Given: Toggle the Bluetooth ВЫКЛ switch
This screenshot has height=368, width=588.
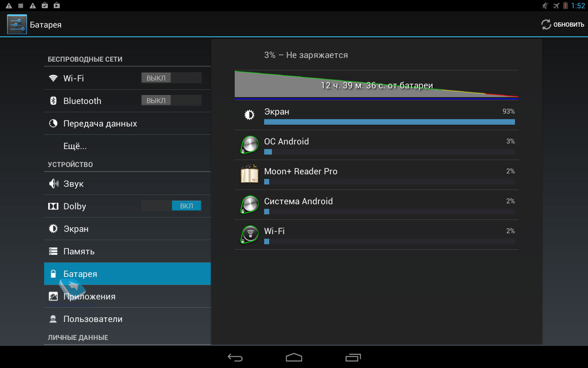Looking at the screenshot, I should [171, 100].
